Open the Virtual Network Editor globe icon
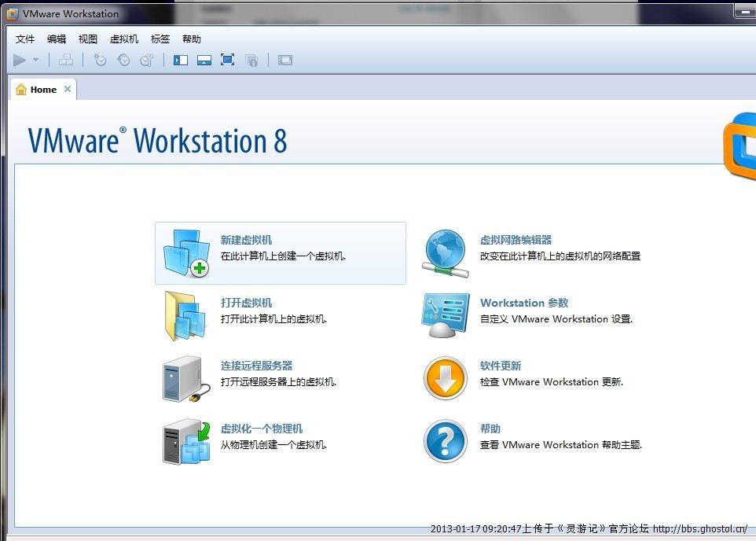This screenshot has height=541, width=756. pos(446,253)
